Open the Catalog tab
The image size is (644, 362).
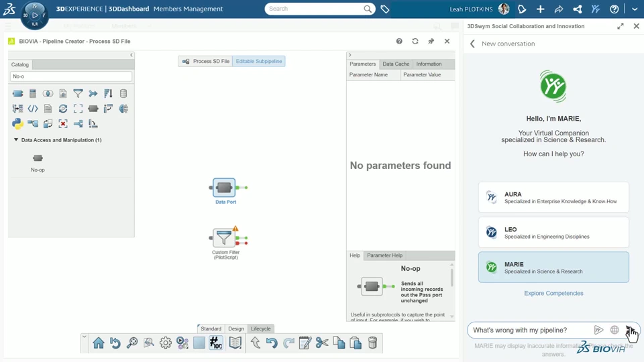pyautogui.click(x=20, y=64)
